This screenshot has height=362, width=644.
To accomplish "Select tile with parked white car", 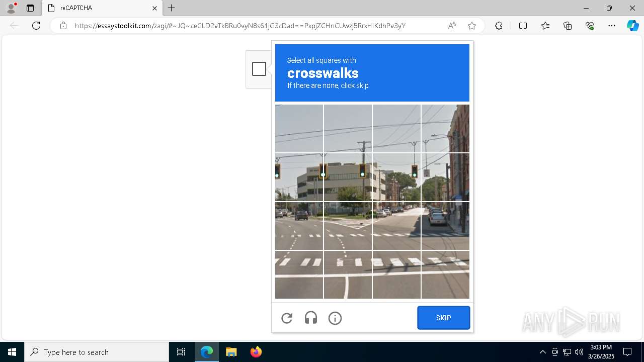I will coord(445,226).
